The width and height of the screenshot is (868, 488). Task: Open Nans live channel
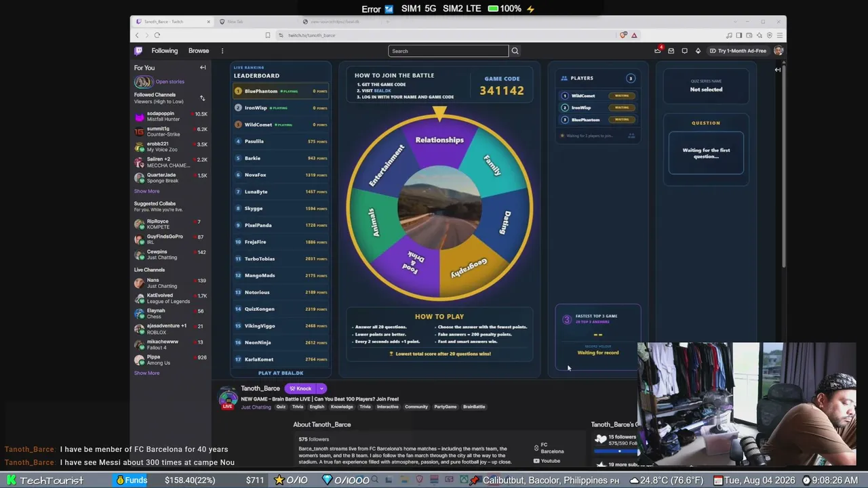(170, 283)
